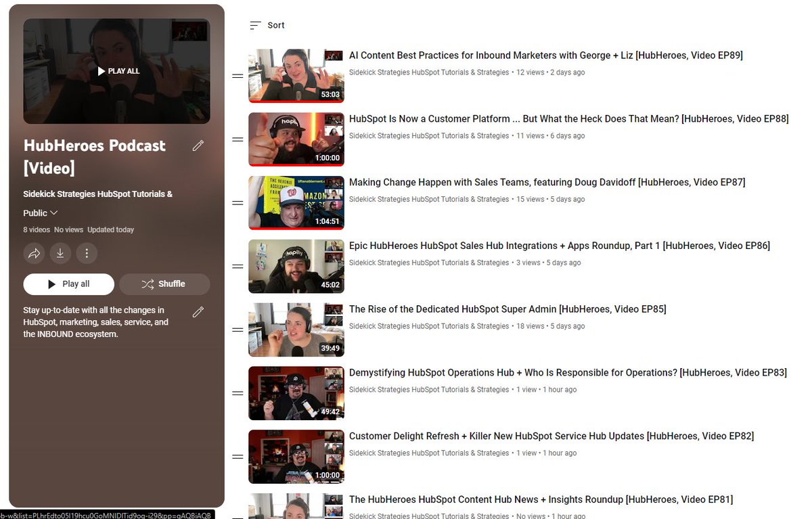Screen dimensions: 812x519
Task: Open HubSpot Is Now a Customer Platform title
Action: (x=569, y=119)
